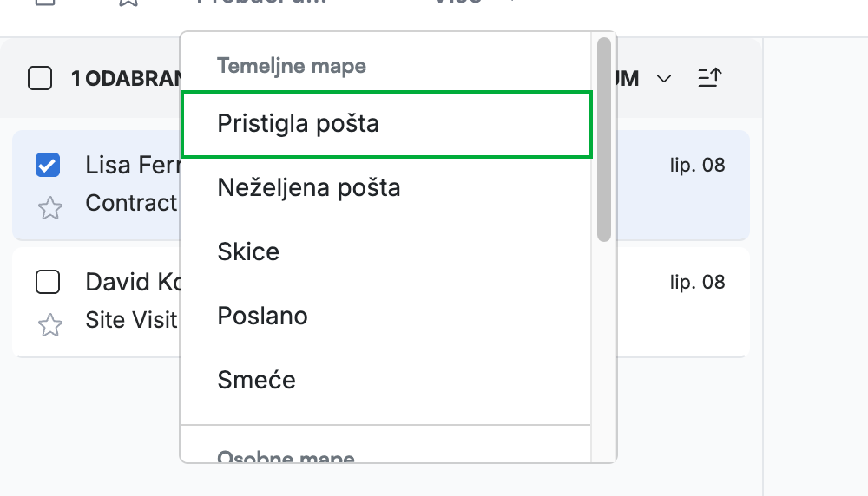Uncheck the Lisa Ferr email checkbox
The width and height of the screenshot is (868, 496).
pos(48,165)
